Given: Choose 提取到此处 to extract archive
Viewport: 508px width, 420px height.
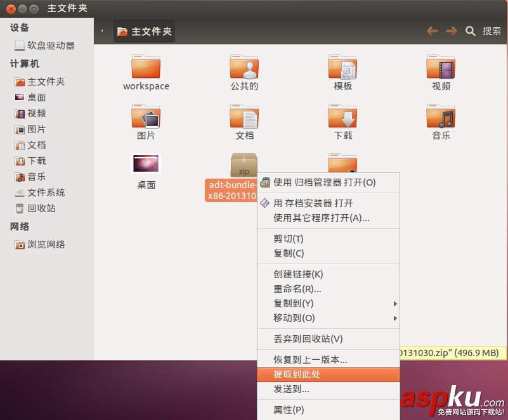Looking at the screenshot, I should [x=328, y=374].
